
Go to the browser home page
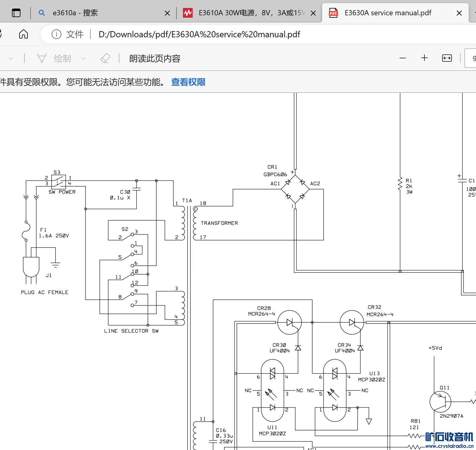coord(24,34)
